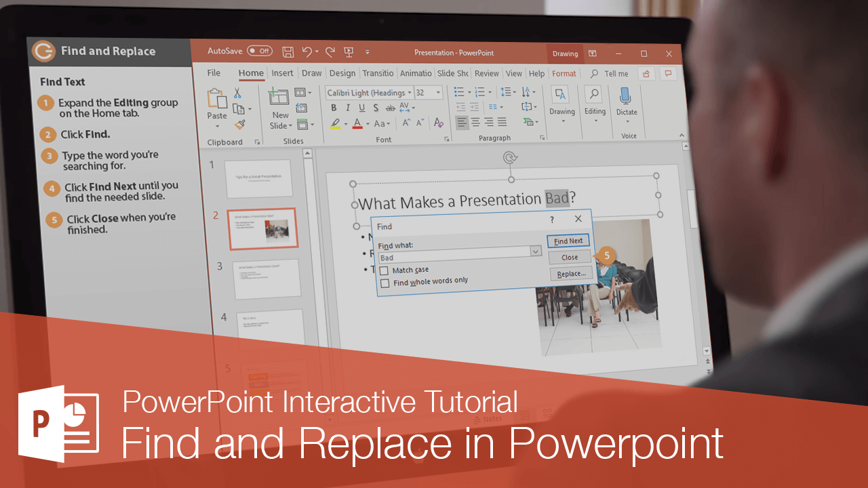This screenshot has width=868, height=488.
Task: Apply bulleted list formatting
Action: click(x=460, y=93)
